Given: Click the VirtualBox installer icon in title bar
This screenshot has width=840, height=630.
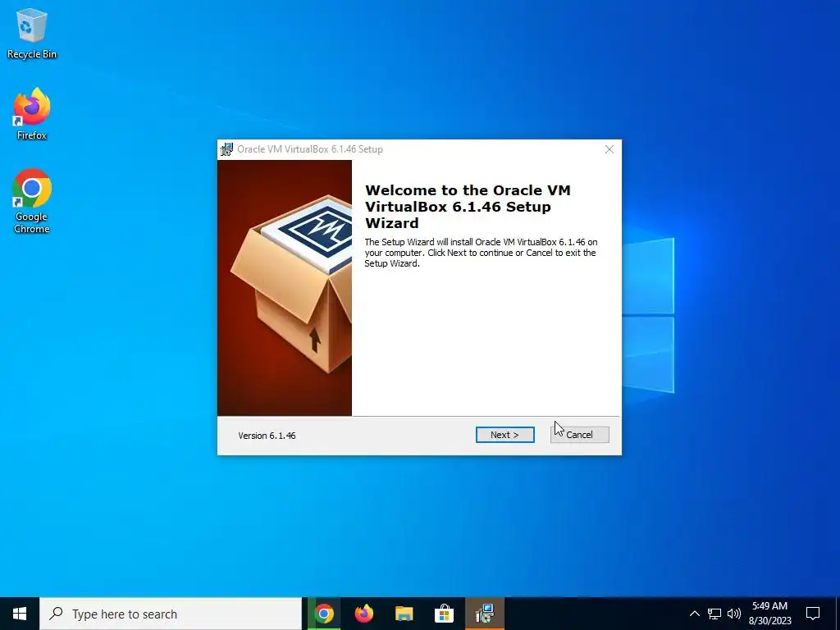Looking at the screenshot, I should [226, 149].
